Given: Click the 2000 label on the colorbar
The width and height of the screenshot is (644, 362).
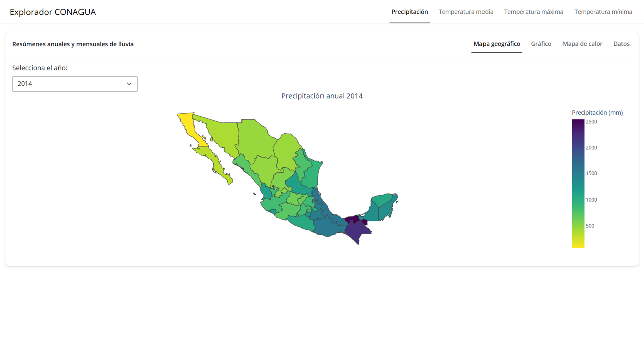Looking at the screenshot, I should (x=591, y=148).
